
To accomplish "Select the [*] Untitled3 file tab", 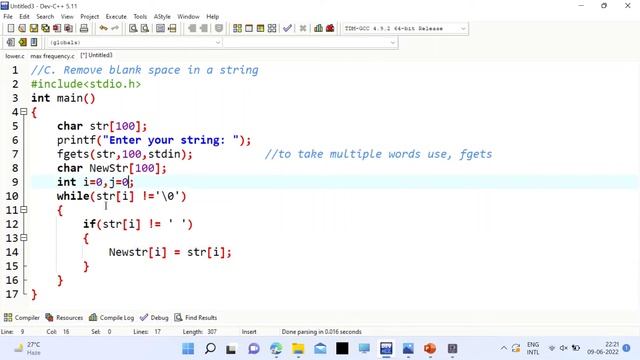I will (x=96, y=55).
